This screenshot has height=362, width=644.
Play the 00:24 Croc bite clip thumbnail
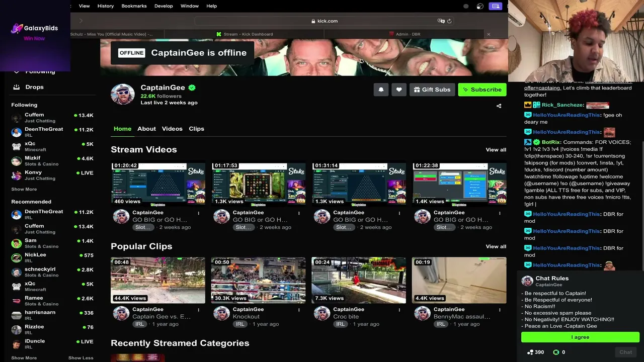click(359, 280)
